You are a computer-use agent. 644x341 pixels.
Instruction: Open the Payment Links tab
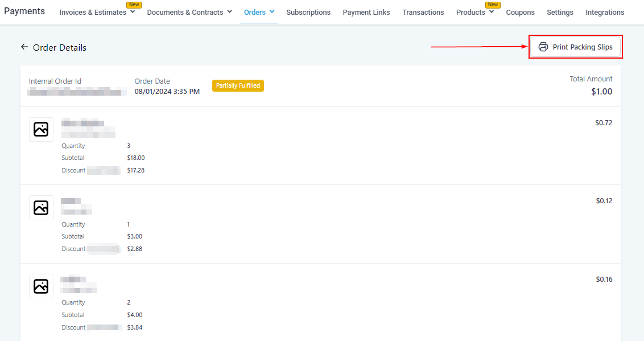coord(366,12)
